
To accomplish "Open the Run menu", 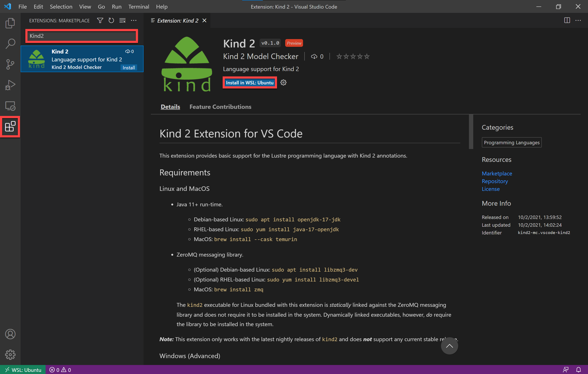I will click(116, 7).
